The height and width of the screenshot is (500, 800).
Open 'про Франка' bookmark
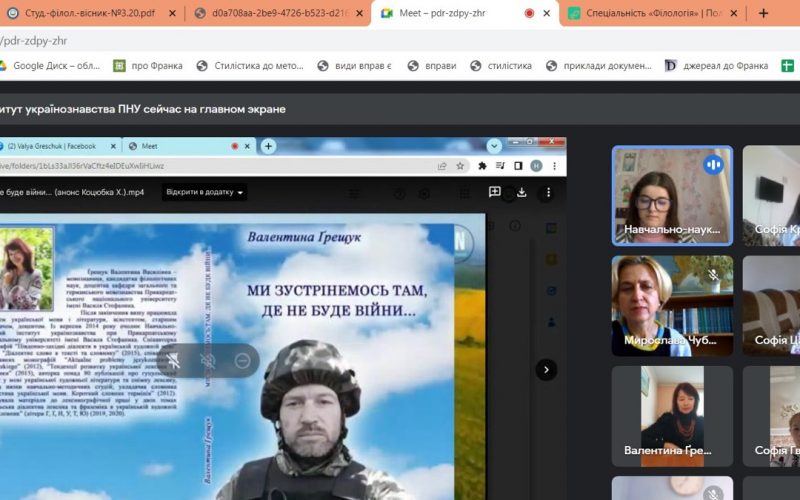click(148, 66)
